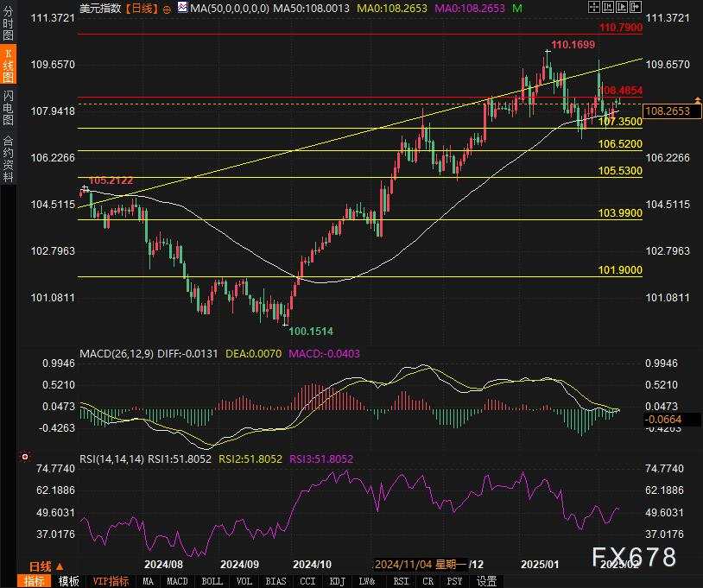Click the export chart icon at top right

tap(636, 6)
